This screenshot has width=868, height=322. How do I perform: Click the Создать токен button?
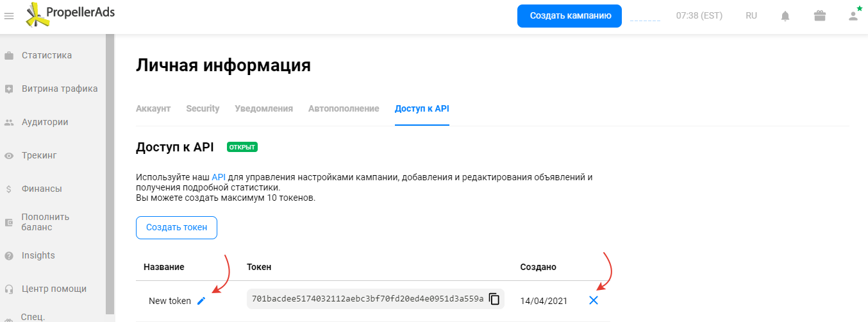(176, 227)
